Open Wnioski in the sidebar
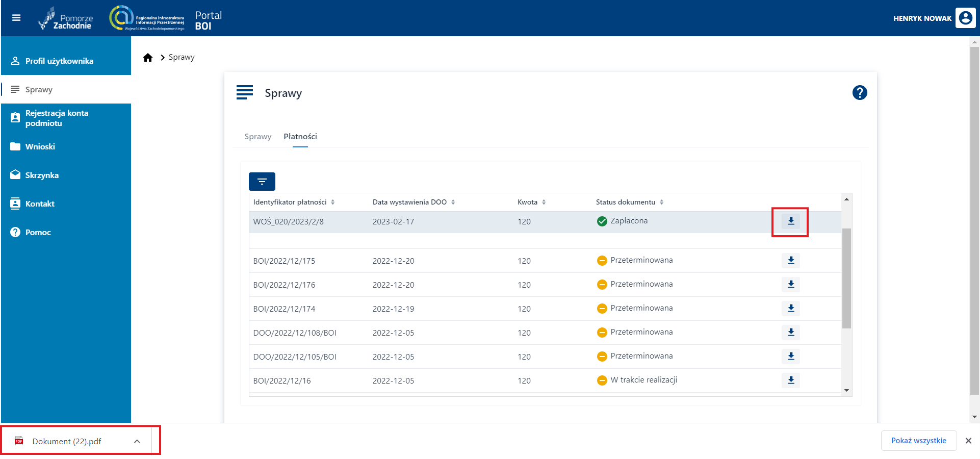The image size is (980, 459). click(40, 147)
